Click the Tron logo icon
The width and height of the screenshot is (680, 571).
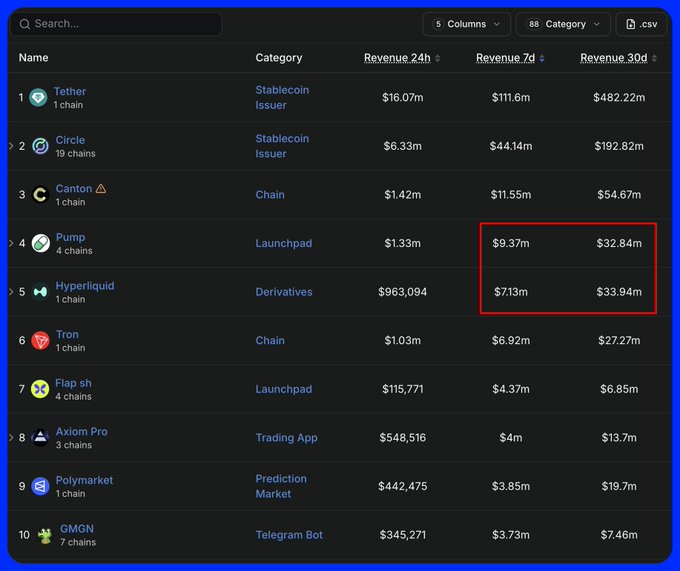point(40,340)
